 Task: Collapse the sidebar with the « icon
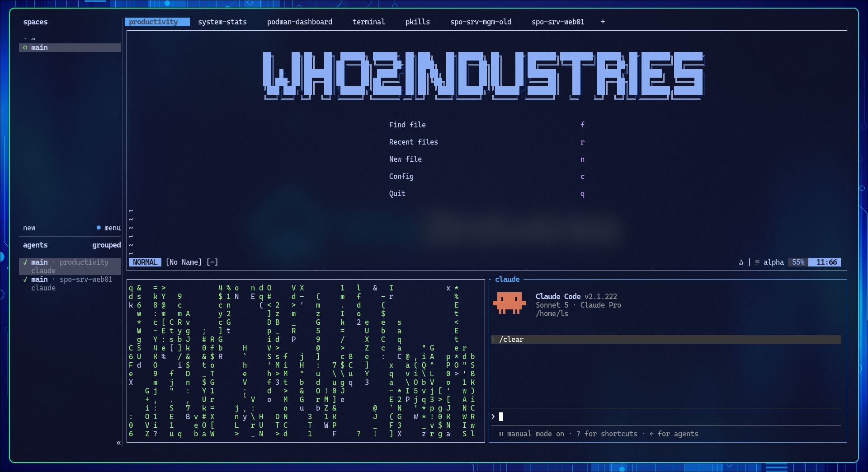pos(118,443)
